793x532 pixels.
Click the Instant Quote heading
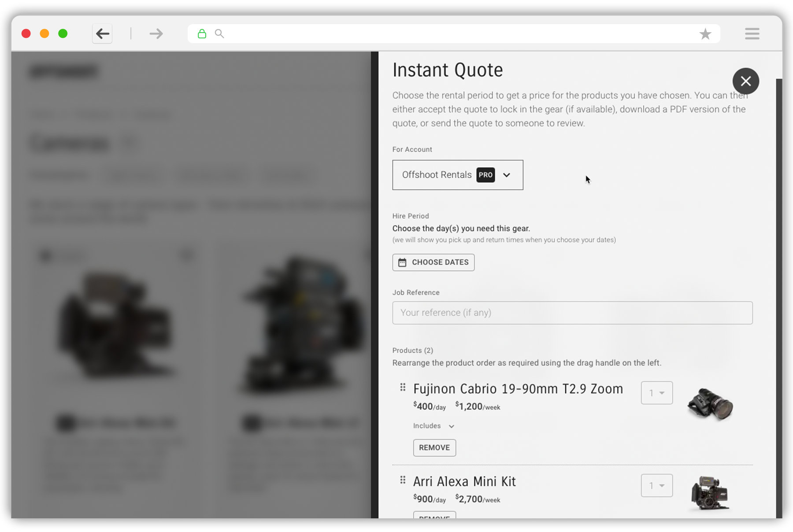point(448,70)
